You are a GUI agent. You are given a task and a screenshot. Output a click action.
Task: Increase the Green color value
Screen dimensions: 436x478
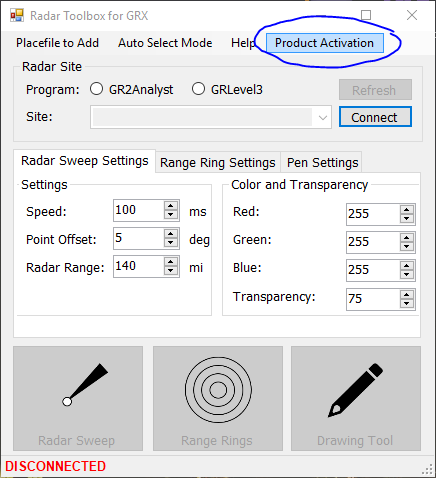point(407,238)
